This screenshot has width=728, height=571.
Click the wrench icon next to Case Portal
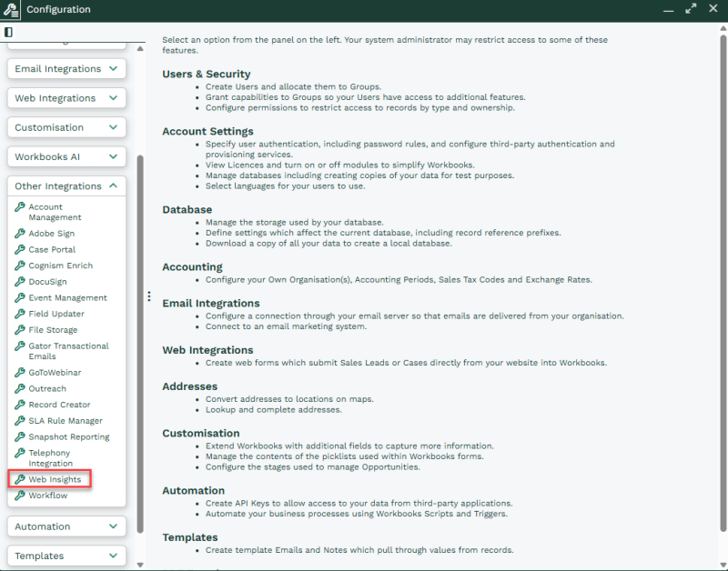[19, 249]
